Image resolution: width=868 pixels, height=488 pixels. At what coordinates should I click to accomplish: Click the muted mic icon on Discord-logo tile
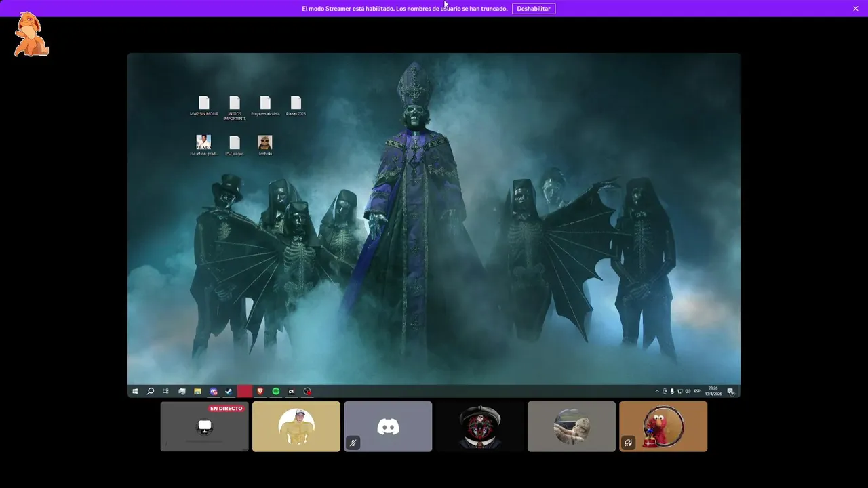point(353,443)
